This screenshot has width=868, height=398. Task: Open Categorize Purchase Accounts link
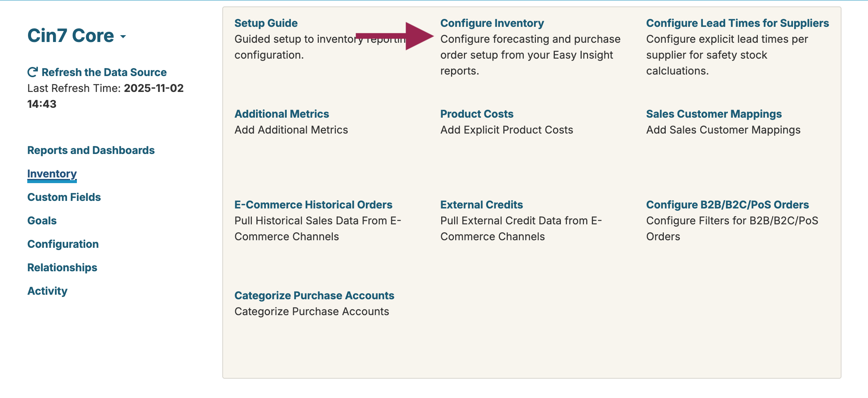pyautogui.click(x=314, y=295)
